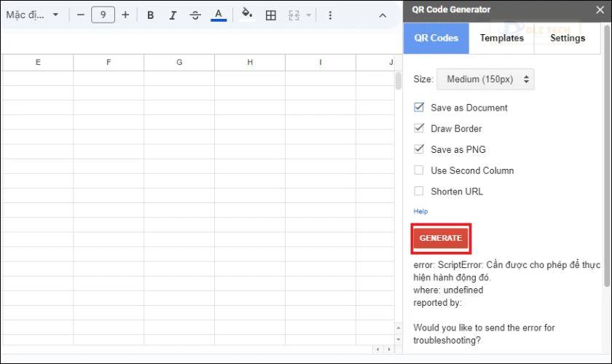Open the fill color bucket
Image resolution: width=612 pixels, height=364 pixels.
(x=247, y=14)
